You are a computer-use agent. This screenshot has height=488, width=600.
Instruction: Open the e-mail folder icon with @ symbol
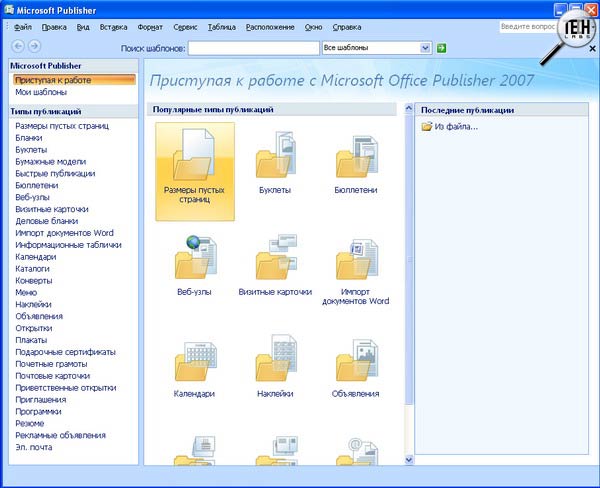pyautogui.click(x=357, y=452)
